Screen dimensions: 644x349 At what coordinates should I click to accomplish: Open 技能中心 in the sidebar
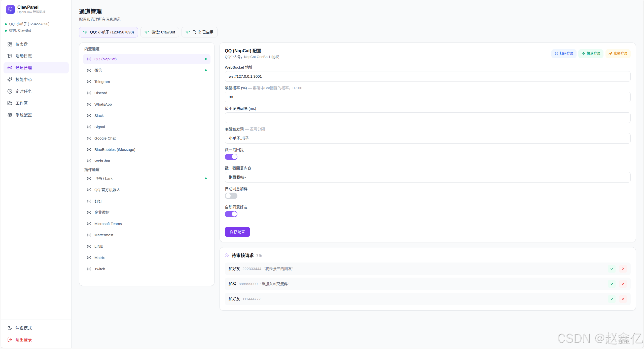23,79
